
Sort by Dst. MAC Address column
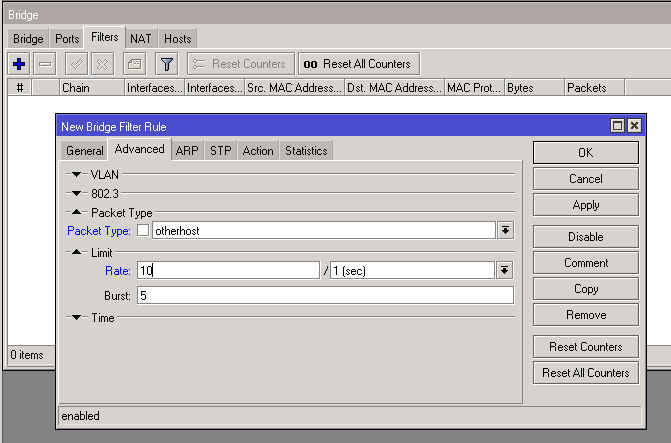tap(394, 88)
